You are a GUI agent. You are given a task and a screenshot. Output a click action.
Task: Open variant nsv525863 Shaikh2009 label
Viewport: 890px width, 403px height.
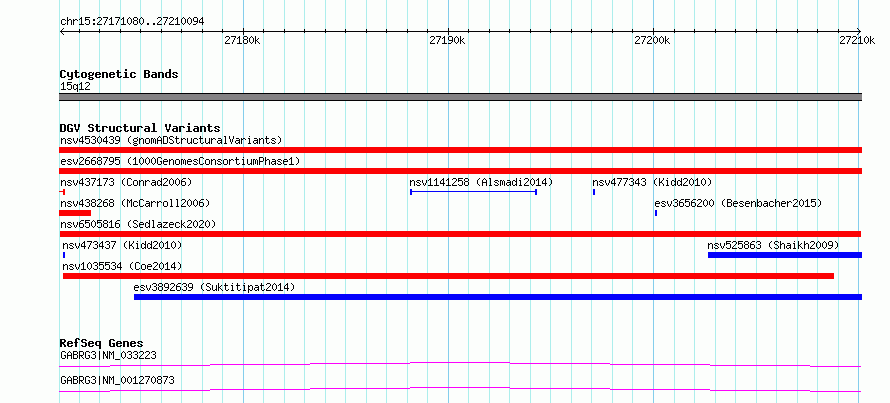[x=773, y=245]
